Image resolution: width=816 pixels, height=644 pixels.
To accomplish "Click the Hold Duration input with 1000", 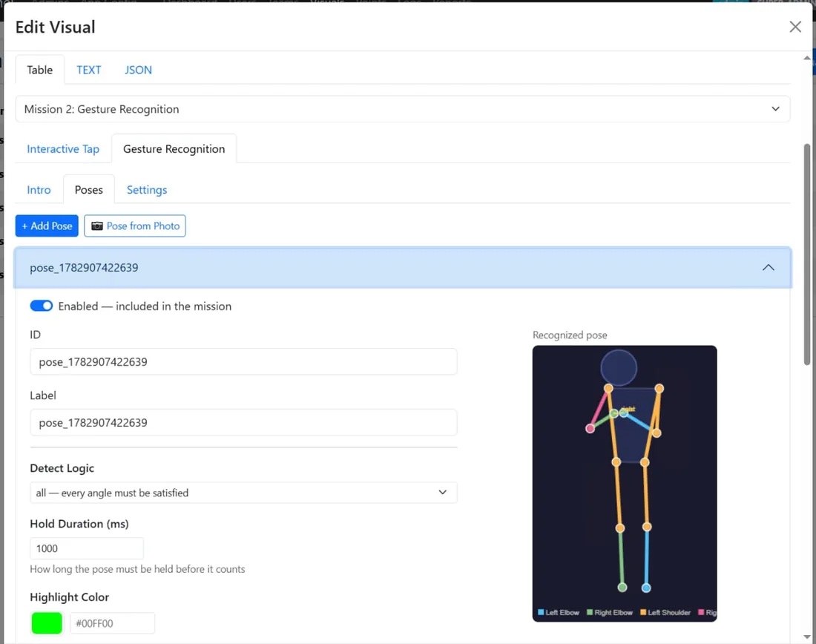I will tap(86, 548).
